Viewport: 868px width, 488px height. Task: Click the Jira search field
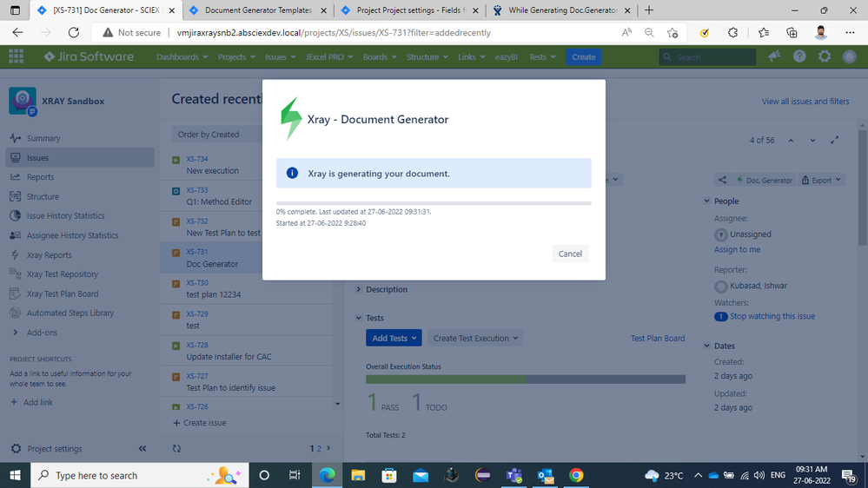click(x=707, y=57)
